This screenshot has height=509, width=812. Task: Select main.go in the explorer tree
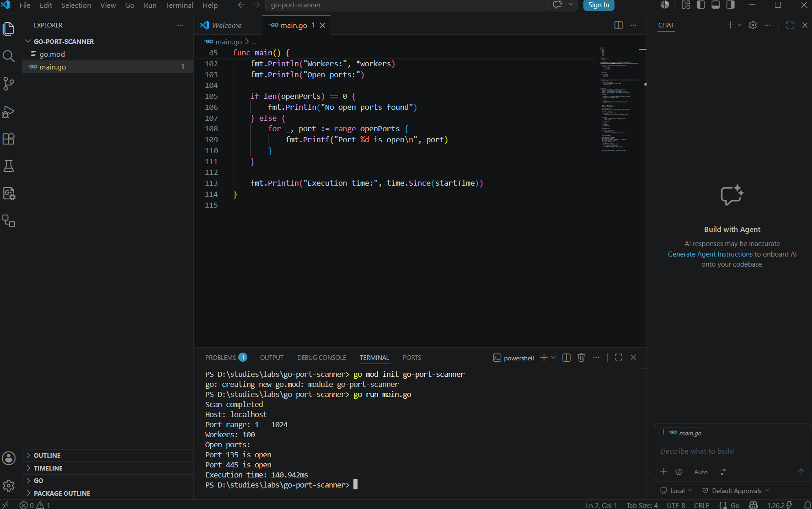[x=108, y=67]
